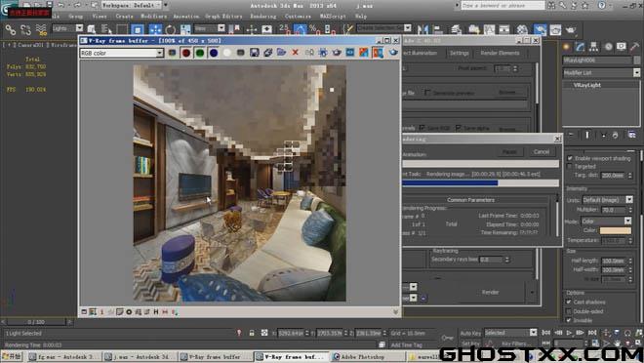Screen dimensions: 644x363
Task: Open VRayLight Color swatch
Action: click(x=616, y=230)
